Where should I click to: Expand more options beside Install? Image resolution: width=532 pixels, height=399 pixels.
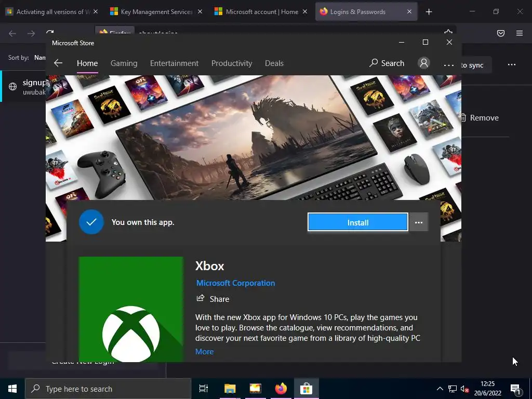(419, 222)
